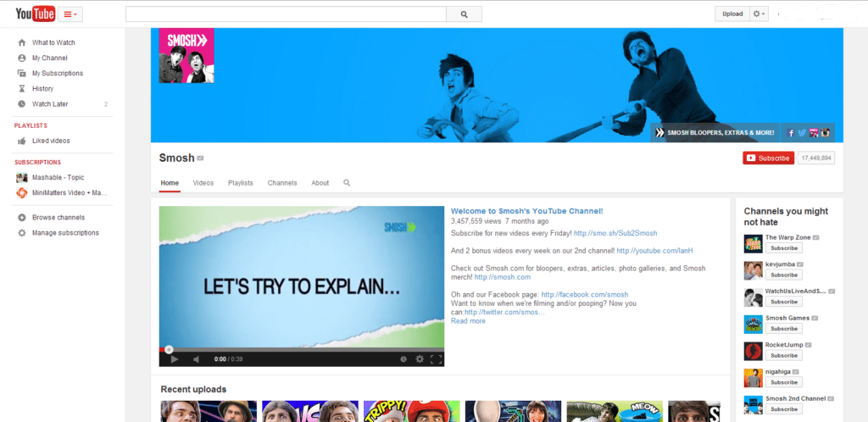This screenshot has height=422, width=868.
Task: Play the channel trailer video
Action: pyautogui.click(x=174, y=359)
